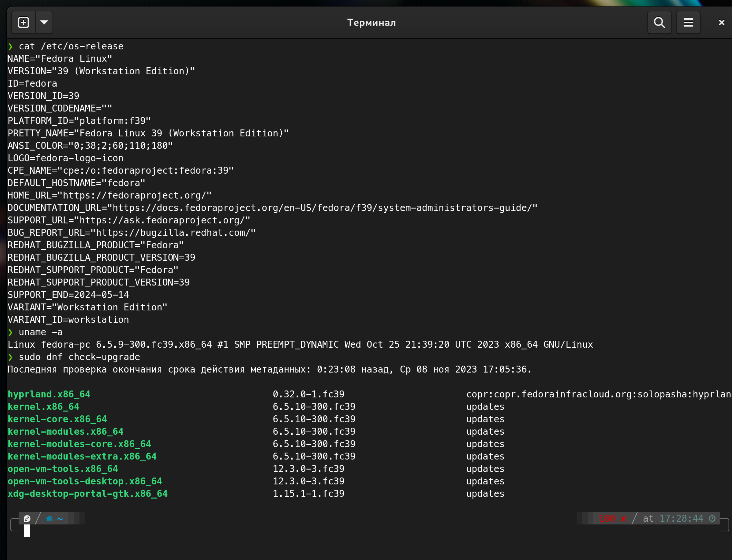Screen dimensions: 732x560
Task: Click the PLATFORM_ID line
Action: [x=79, y=121]
